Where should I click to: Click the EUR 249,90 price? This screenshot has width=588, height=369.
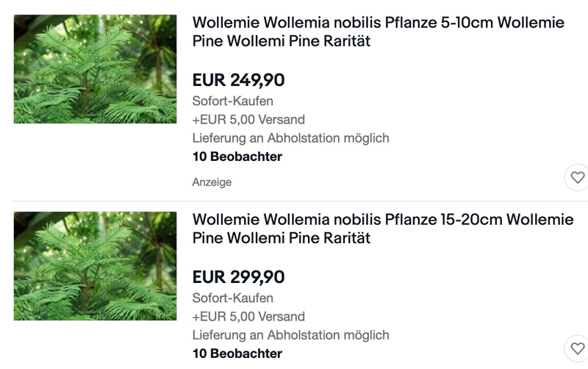(x=238, y=80)
